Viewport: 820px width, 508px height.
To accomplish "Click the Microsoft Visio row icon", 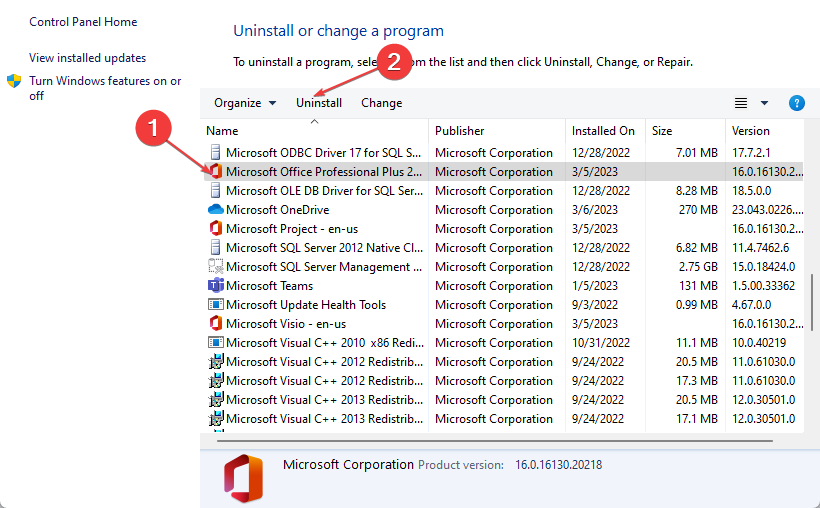I will (x=215, y=324).
